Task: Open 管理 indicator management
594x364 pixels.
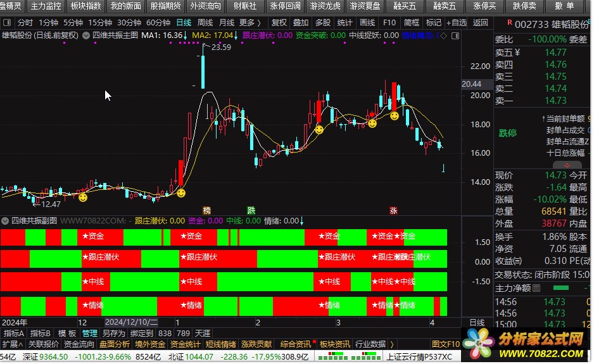Action: click(x=90, y=334)
